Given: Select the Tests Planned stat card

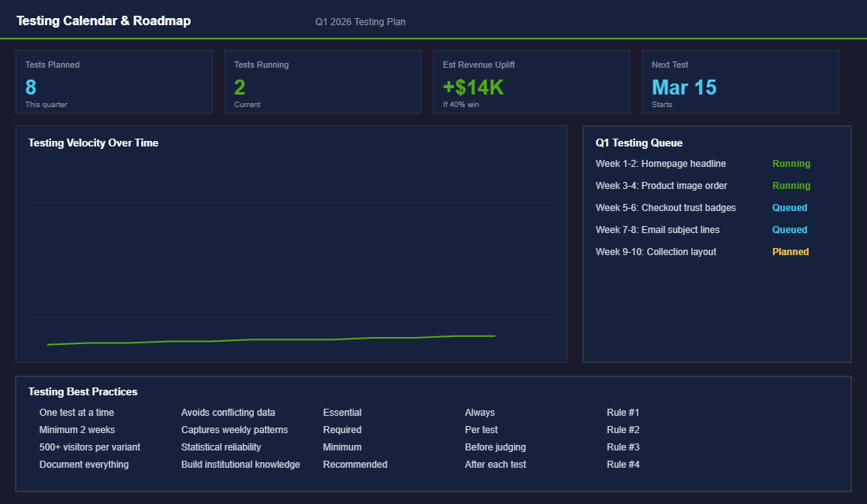Looking at the screenshot, I should pyautogui.click(x=113, y=81).
